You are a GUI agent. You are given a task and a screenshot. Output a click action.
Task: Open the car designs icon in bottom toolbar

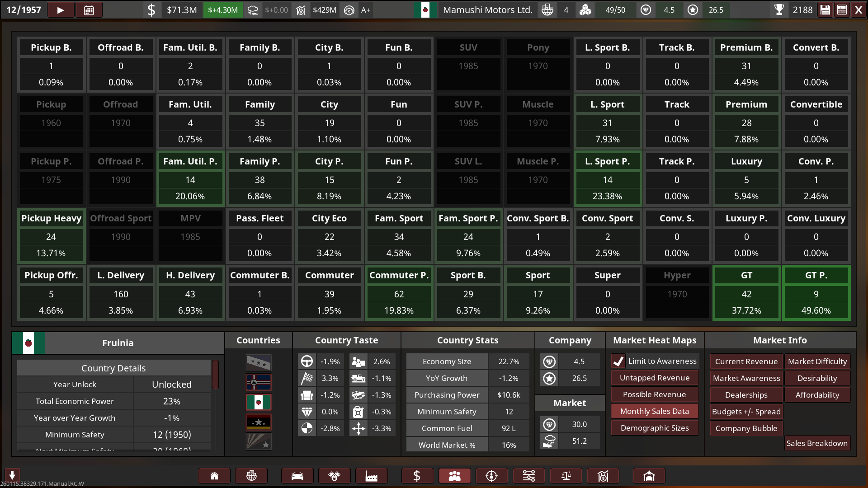pos(297,476)
